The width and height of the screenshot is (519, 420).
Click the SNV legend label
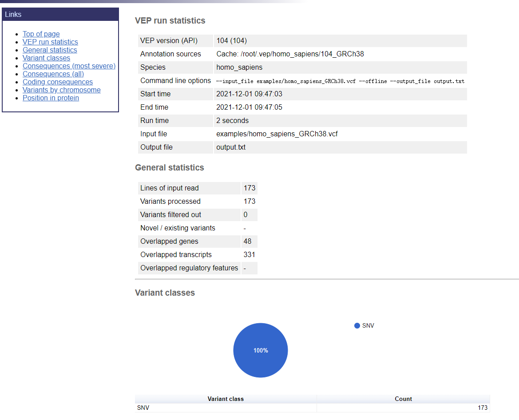(x=368, y=326)
